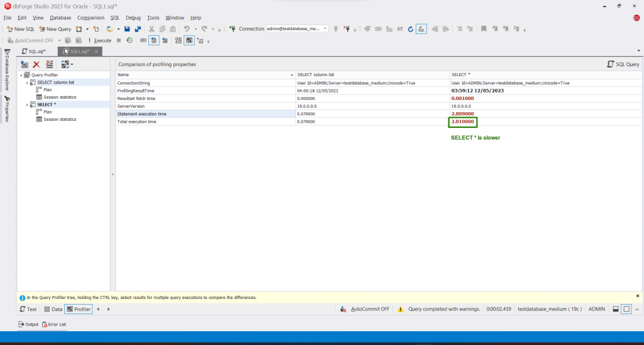Image resolution: width=644 pixels, height=345 pixels.
Task: Open the File menu
Action: click(8, 18)
